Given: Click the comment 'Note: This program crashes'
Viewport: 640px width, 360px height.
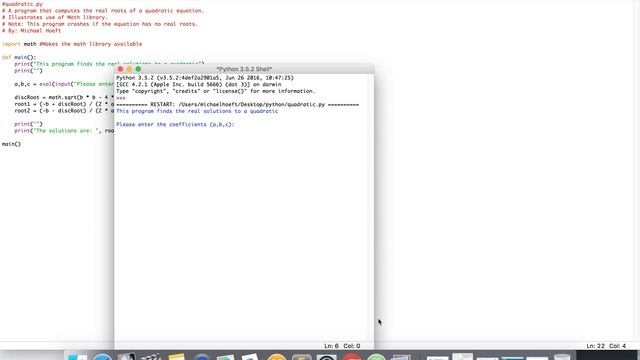Looking at the screenshot, I should pos(100,24).
